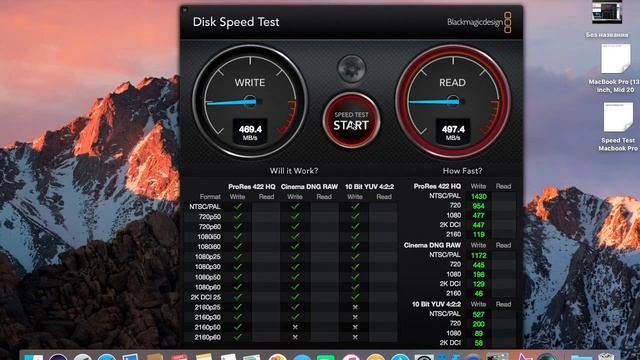Click ProRes 422 HQ 720 value 954

[x=479, y=206]
